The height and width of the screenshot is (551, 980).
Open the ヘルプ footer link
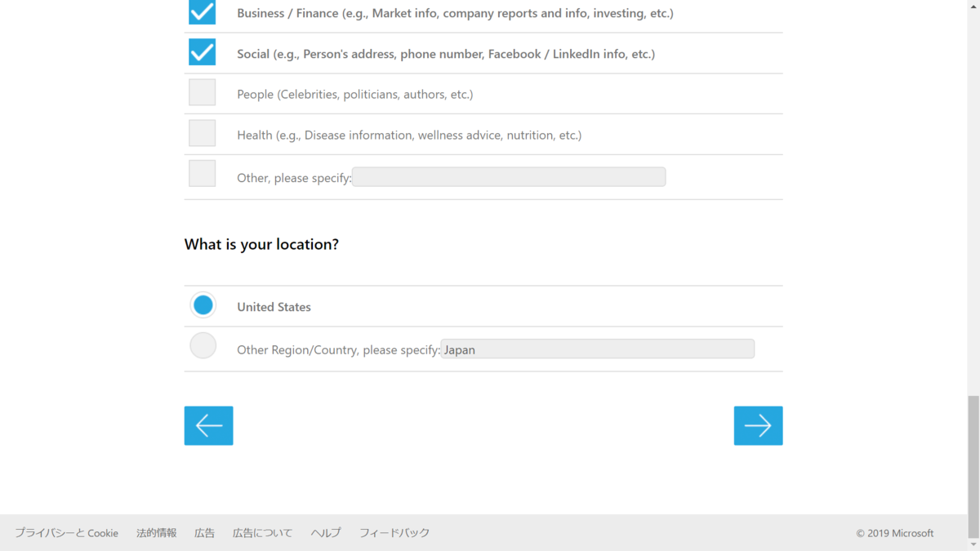[x=326, y=533]
